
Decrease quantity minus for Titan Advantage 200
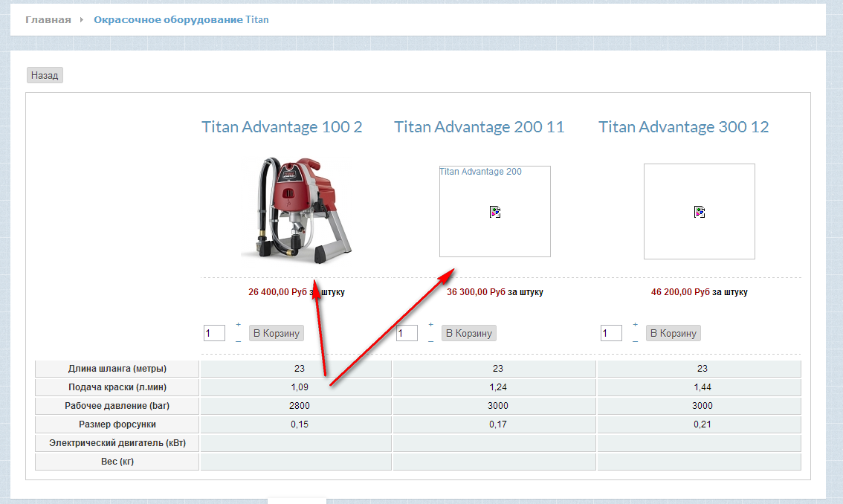[x=430, y=341]
